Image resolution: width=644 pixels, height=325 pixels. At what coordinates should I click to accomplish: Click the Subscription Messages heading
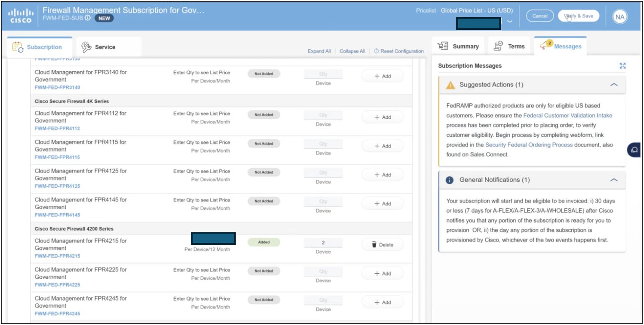pyautogui.click(x=470, y=66)
